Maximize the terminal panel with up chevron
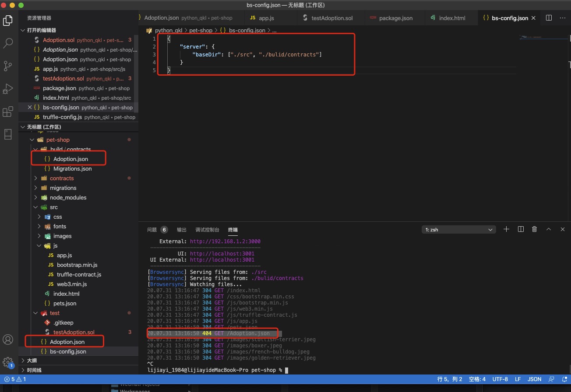The width and height of the screenshot is (571, 392). tap(549, 229)
